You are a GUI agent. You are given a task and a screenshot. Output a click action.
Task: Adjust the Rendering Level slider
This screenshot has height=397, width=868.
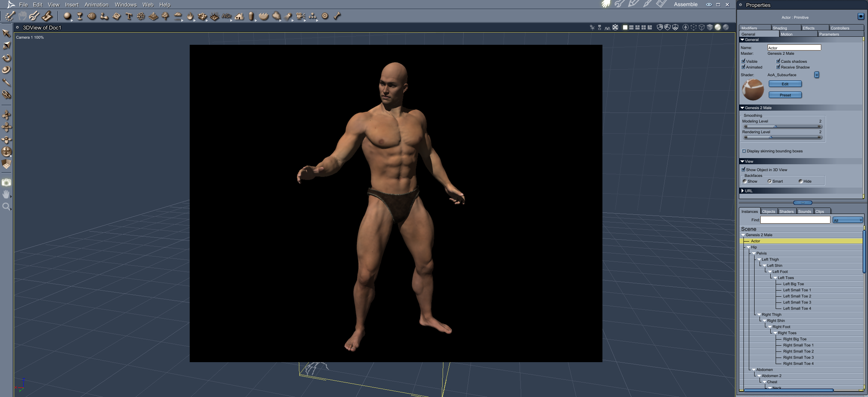[783, 137]
